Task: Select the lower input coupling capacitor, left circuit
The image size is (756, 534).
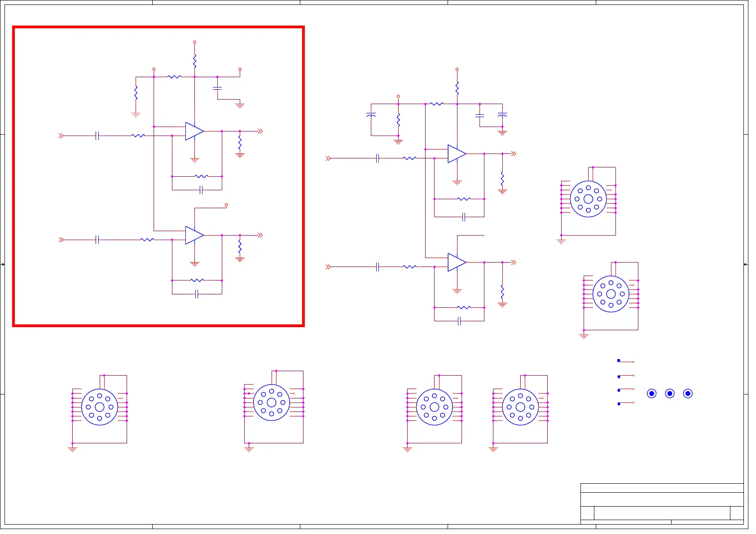Action: click(97, 240)
